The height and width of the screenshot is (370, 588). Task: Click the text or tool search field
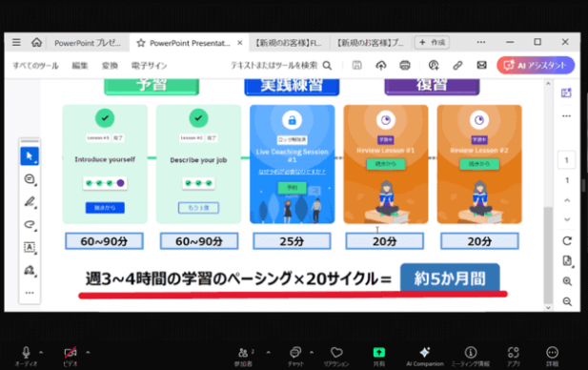pos(274,65)
